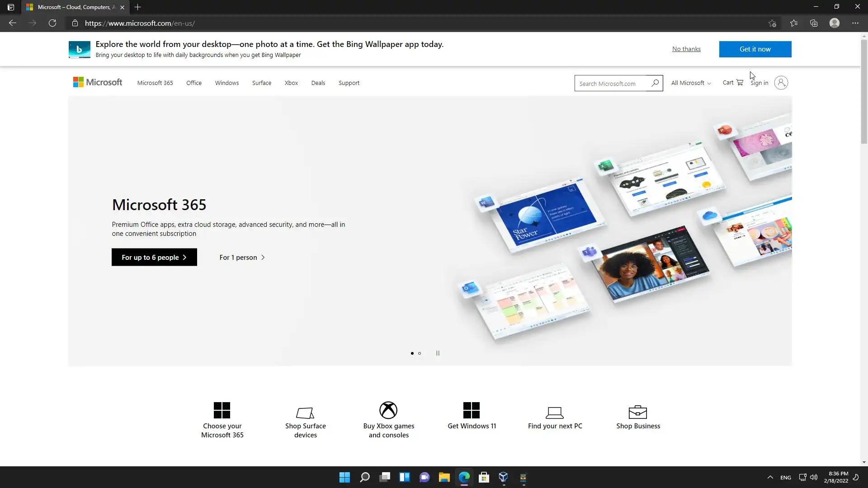868x488 pixels.
Task: Refresh the page using reload icon
Action: pos(52,23)
